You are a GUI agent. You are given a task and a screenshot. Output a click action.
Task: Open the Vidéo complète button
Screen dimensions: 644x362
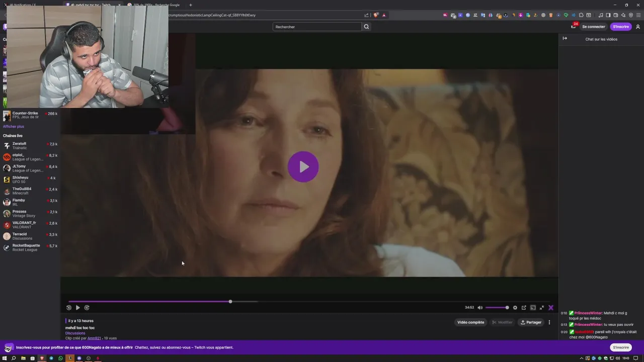tap(471, 322)
